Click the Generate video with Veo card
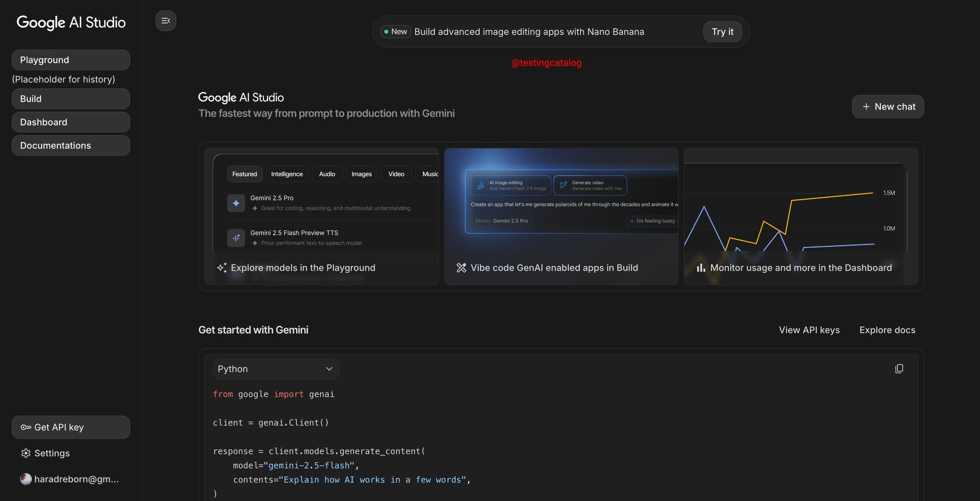The width and height of the screenshot is (980, 501). (x=590, y=185)
